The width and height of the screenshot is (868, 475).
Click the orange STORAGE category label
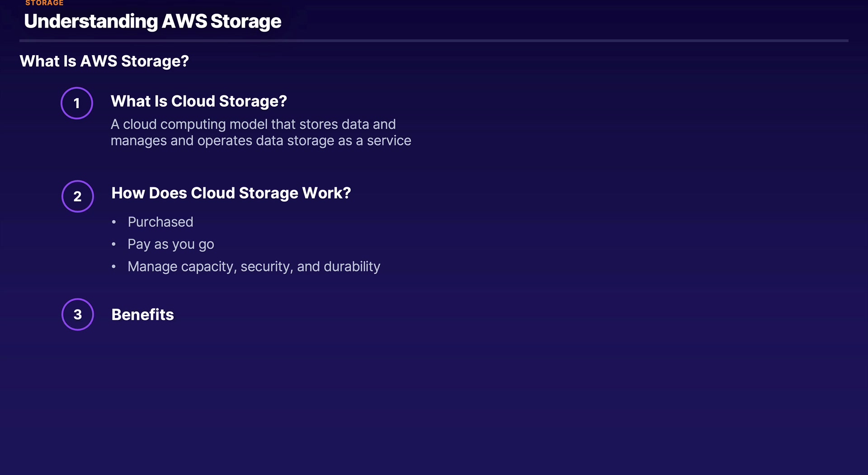[x=44, y=3]
